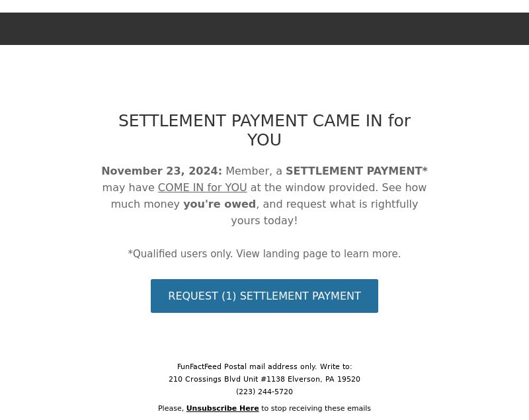Viewport: 529px width, 420px height.
Task: Click the 210 Crossings Blvd address line
Action: [264, 379]
